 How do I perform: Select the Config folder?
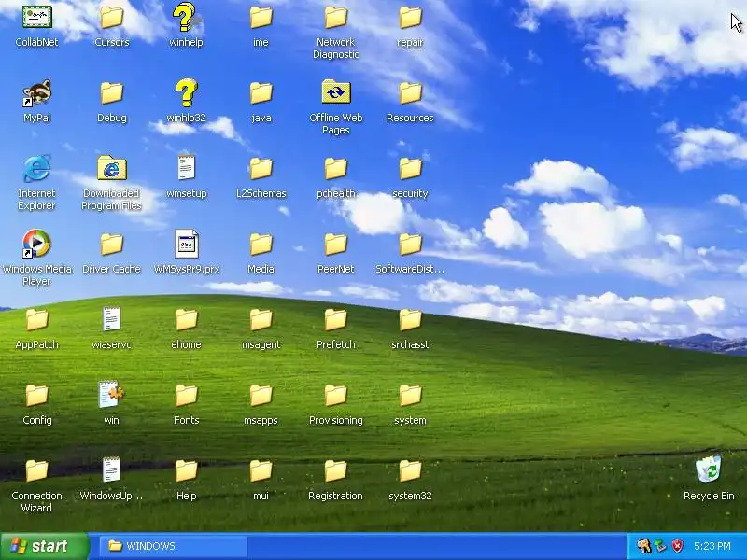pos(36,395)
